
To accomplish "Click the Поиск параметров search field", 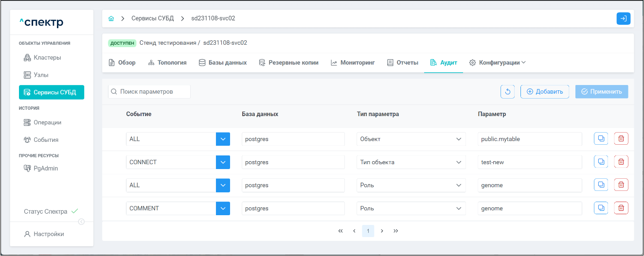I will [149, 92].
